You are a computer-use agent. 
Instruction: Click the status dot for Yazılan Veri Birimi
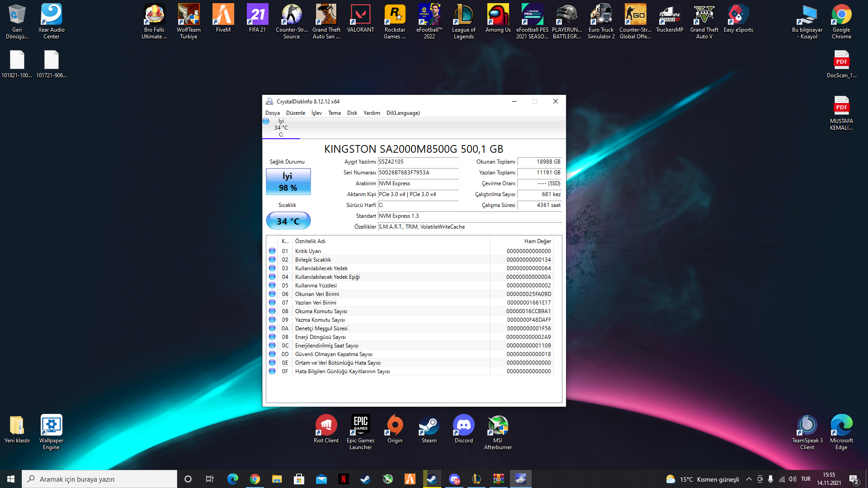point(272,302)
